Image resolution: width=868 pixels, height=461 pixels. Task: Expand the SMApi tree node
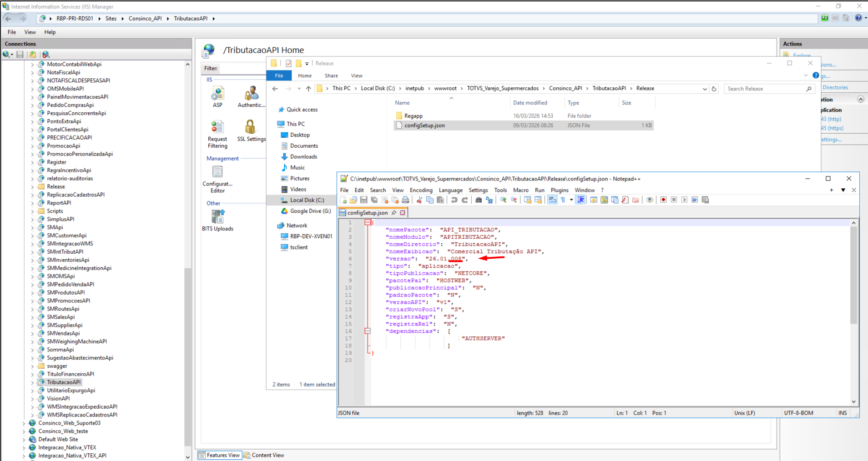click(32, 227)
